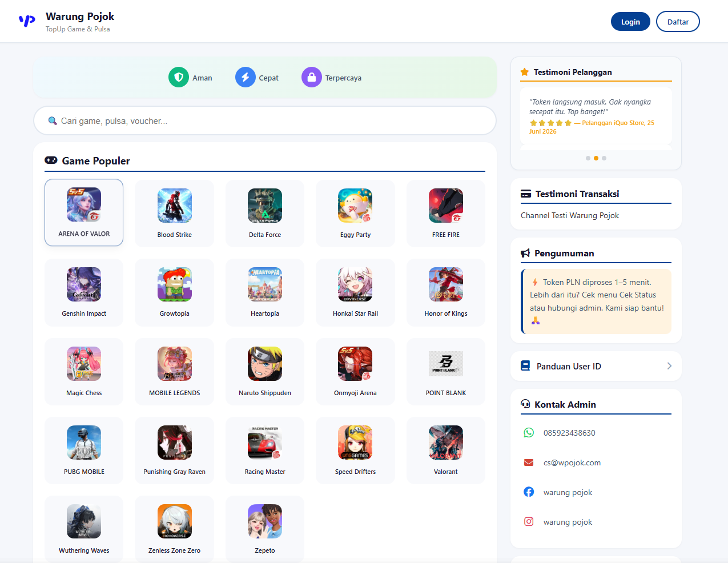Click the magnifier icon in search box
728x563 pixels.
coord(53,120)
